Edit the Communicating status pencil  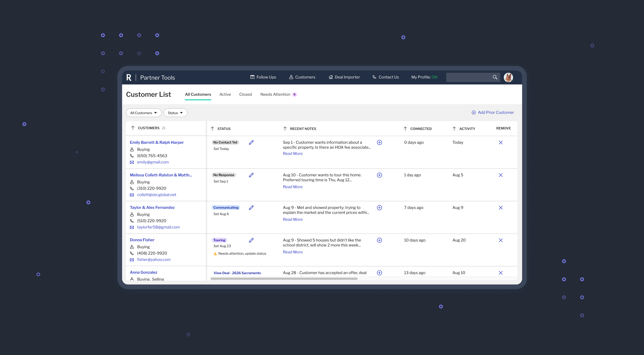tap(251, 207)
